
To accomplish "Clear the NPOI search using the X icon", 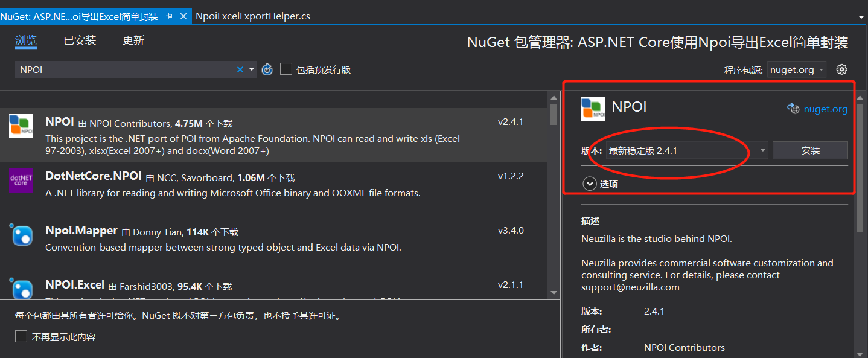I will [x=240, y=69].
